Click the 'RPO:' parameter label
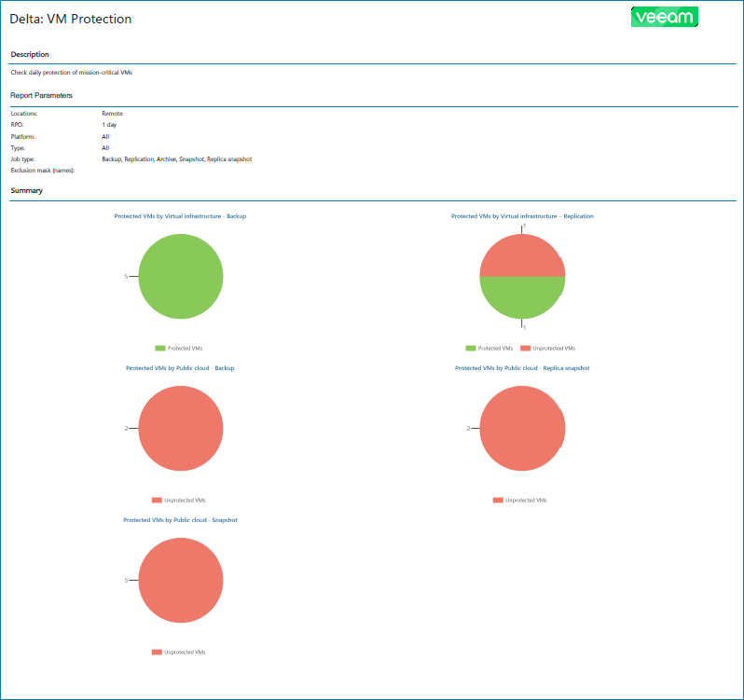Screen dimensions: 744x700 tap(17, 125)
